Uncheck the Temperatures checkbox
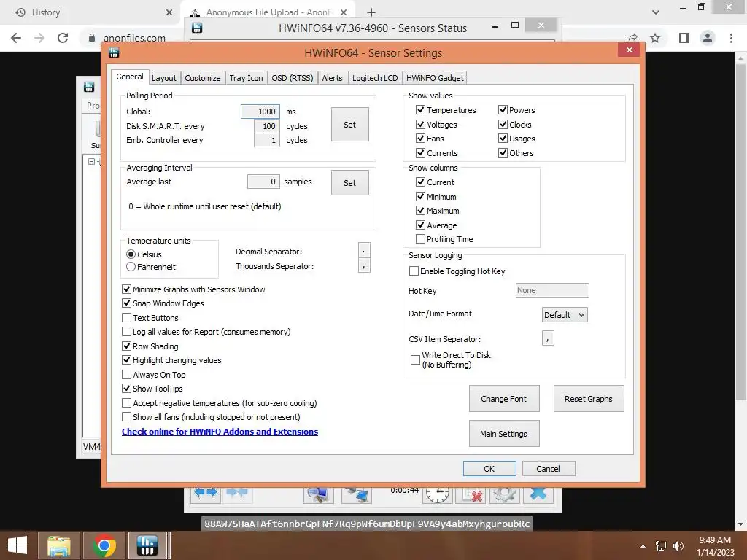747x560 pixels. pyautogui.click(x=420, y=110)
